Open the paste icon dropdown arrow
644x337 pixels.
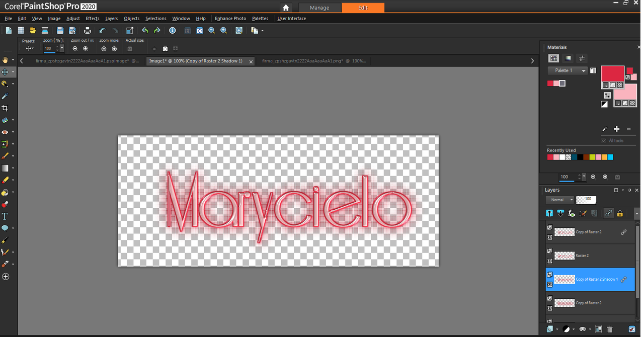point(262,31)
